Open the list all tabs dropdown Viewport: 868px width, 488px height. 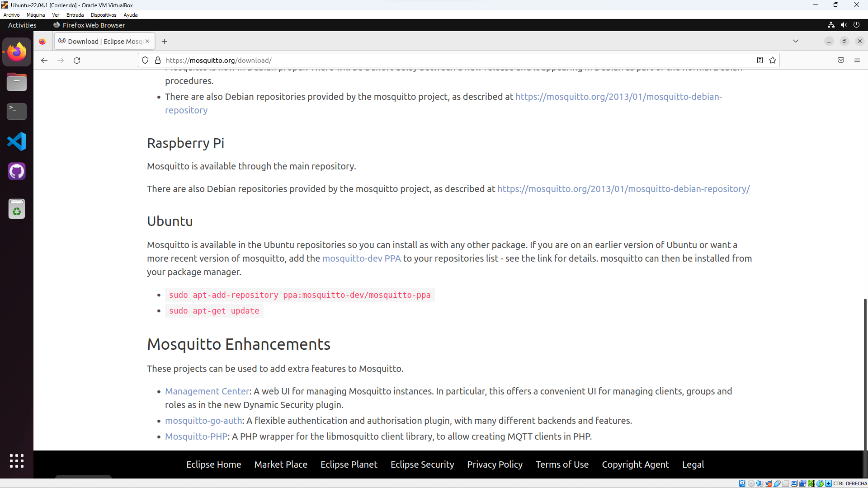coord(796,41)
